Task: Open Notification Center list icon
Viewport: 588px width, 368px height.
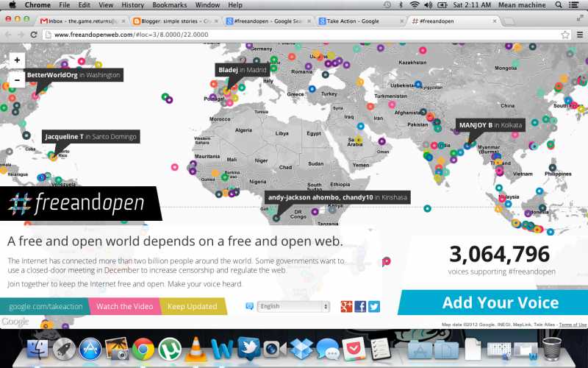Action: pos(574,5)
